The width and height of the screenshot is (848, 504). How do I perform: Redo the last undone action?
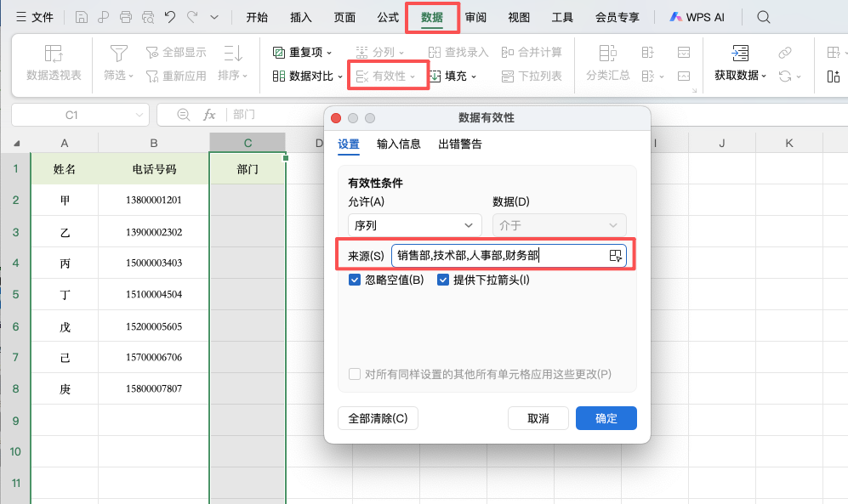(192, 17)
